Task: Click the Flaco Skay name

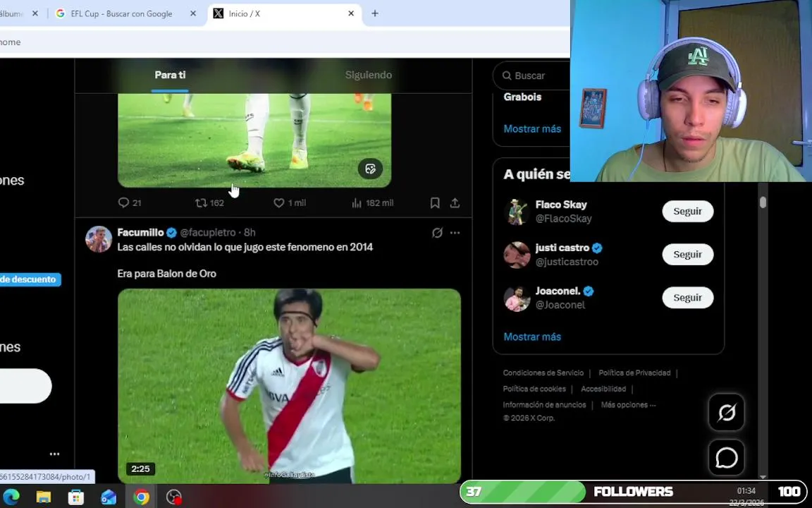Action: click(x=561, y=205)
